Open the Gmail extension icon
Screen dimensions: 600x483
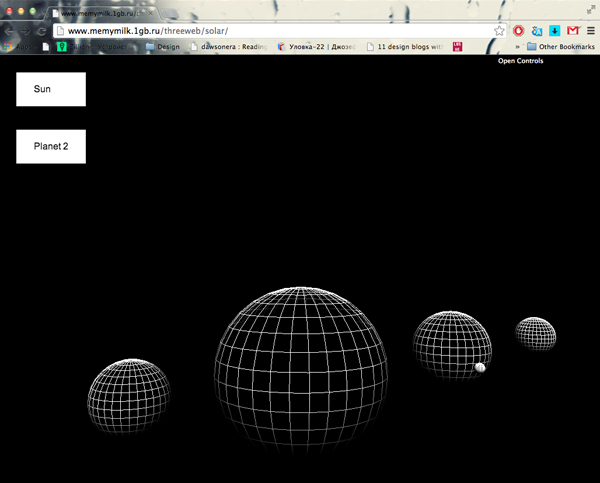click(572, 31)
